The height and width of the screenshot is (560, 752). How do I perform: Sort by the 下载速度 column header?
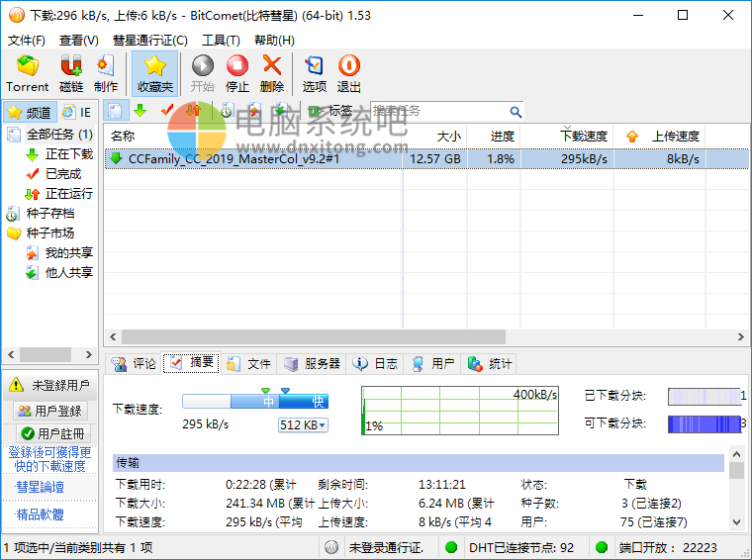point(567,137)
